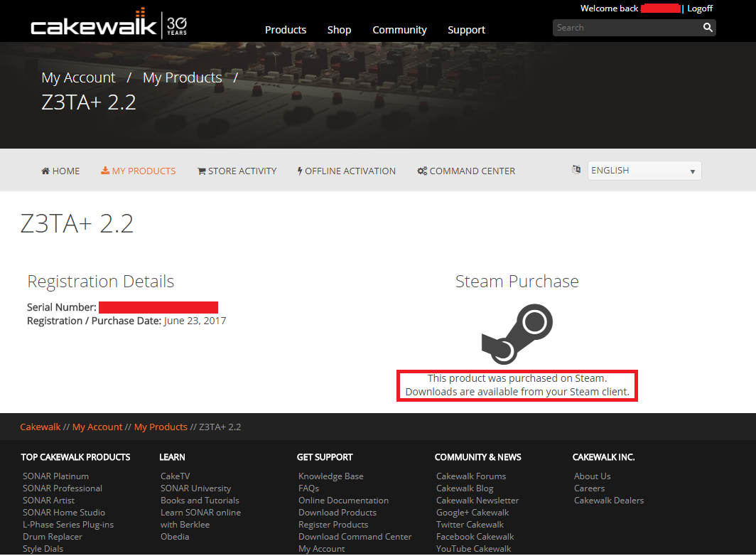Click the Cakewalk 30 Years logo
The height and width of the screenshot is (556, 756).
(109, 23)
